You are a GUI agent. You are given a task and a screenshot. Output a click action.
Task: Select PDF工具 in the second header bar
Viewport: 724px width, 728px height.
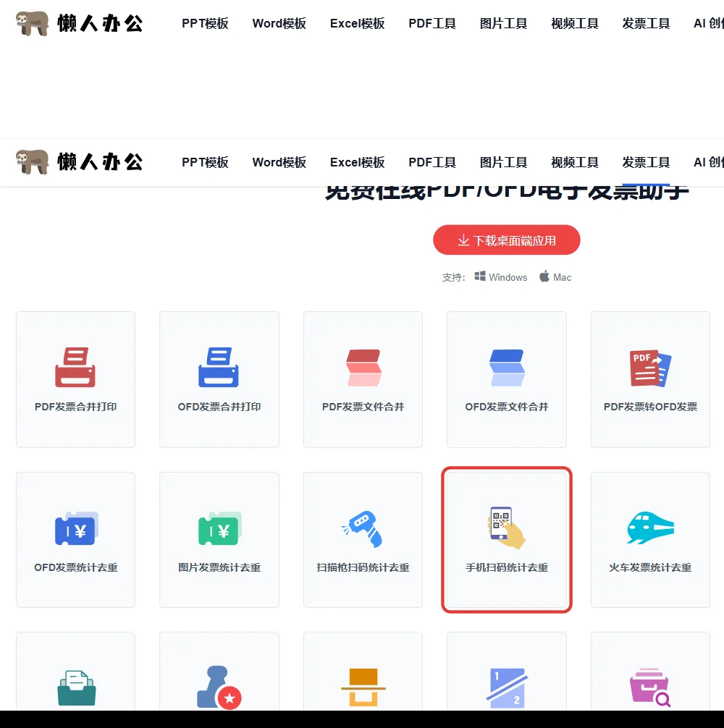point(432,162)
